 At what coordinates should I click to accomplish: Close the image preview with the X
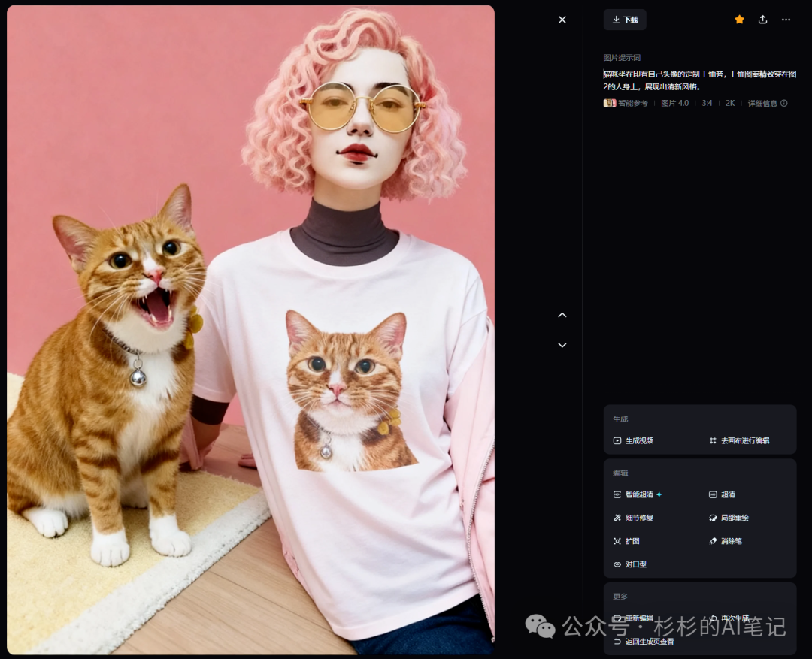point(562,20)
